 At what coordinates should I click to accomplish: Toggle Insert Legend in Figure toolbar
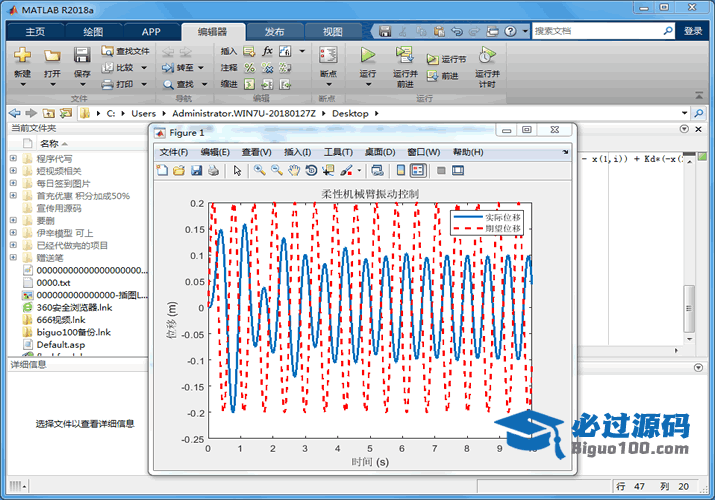point(418,170)
